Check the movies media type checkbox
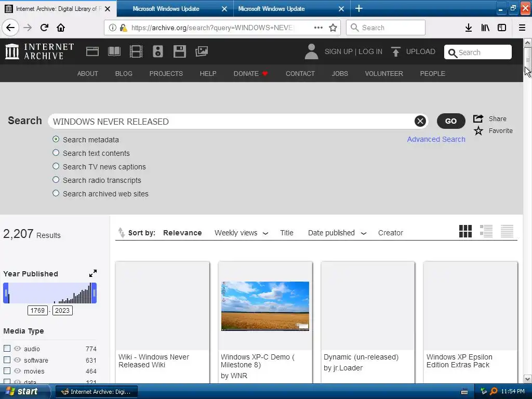532x399 pixels. tap(7, 371)
